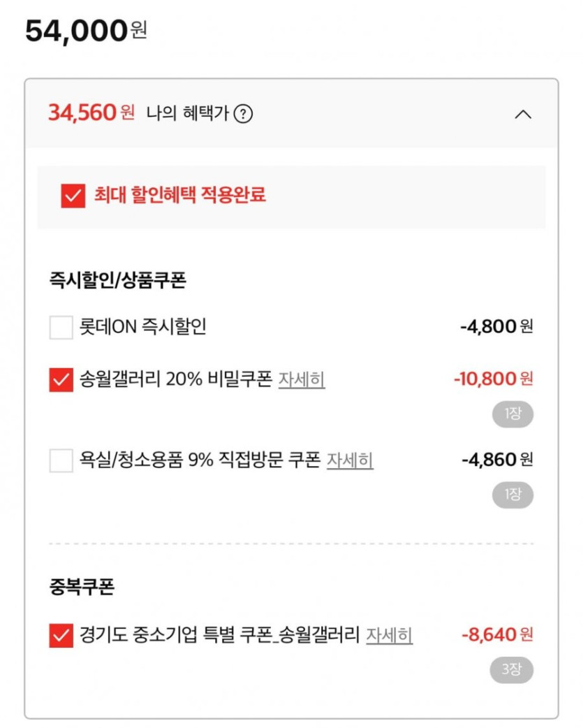Collapse the 나의 혜택가 benefits panel

tap(523, 114)
